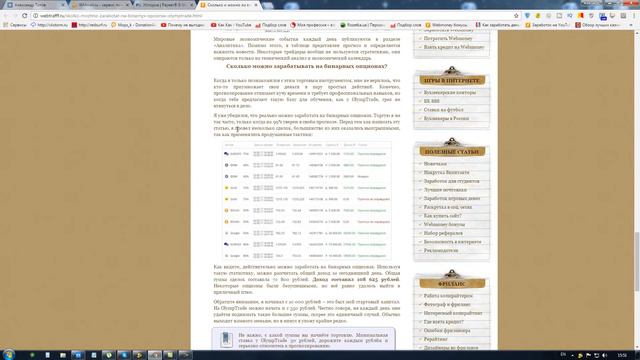Open sidebar link Накрутка Вконтакте
The height and width of the screenshot is (360, 640).
[x=446, y=172]
